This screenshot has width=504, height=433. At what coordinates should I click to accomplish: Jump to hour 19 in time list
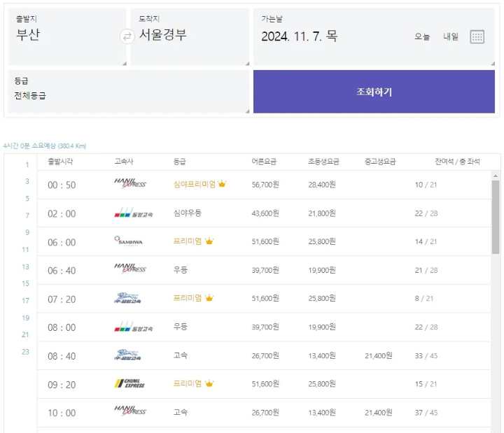[x=26, y=318]
